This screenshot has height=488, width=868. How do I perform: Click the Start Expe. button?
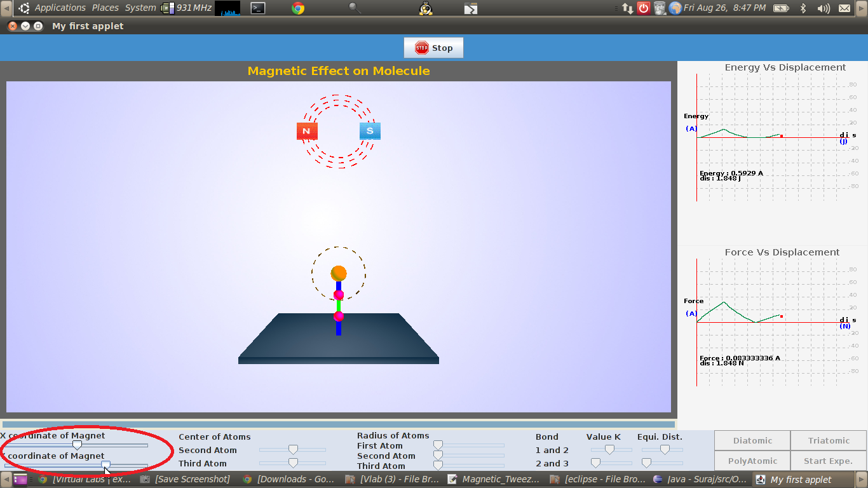(x=829, y=461)
